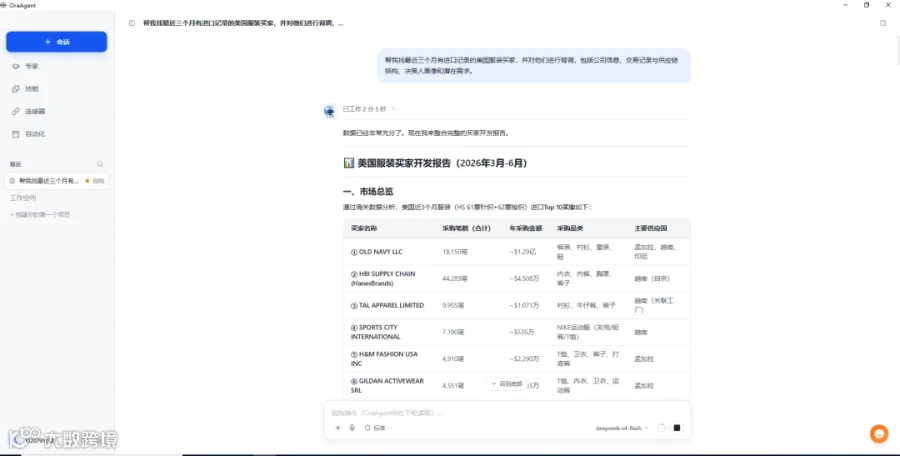Click the ~$4,508万 amount
Image resolution: width=900 pixels, height=456 pixels.
(524, 279)
